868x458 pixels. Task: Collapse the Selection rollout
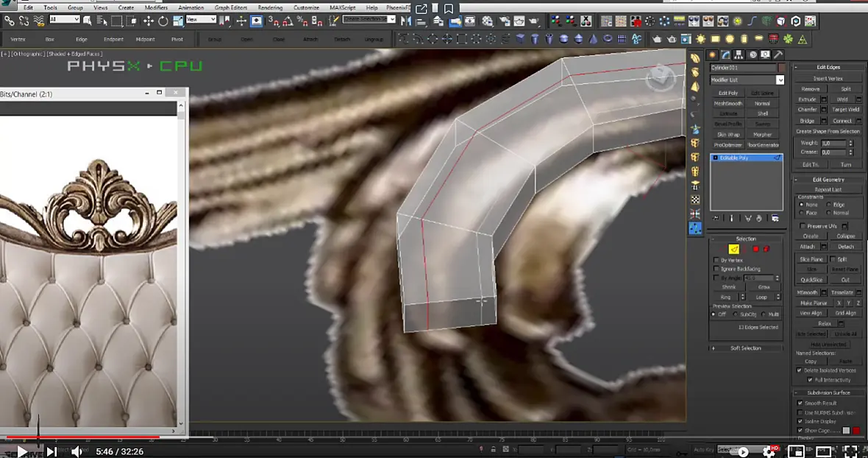point(746,239)
